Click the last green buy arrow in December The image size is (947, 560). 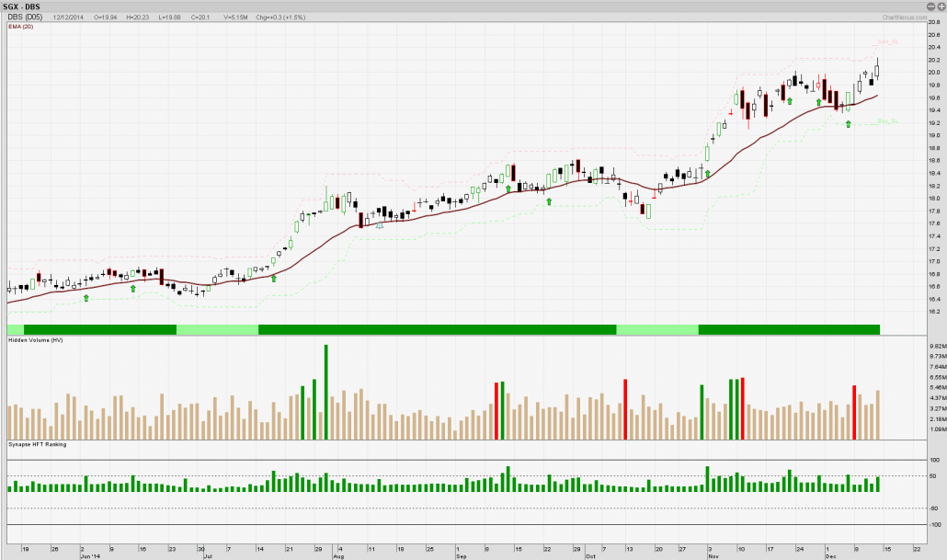848,123
